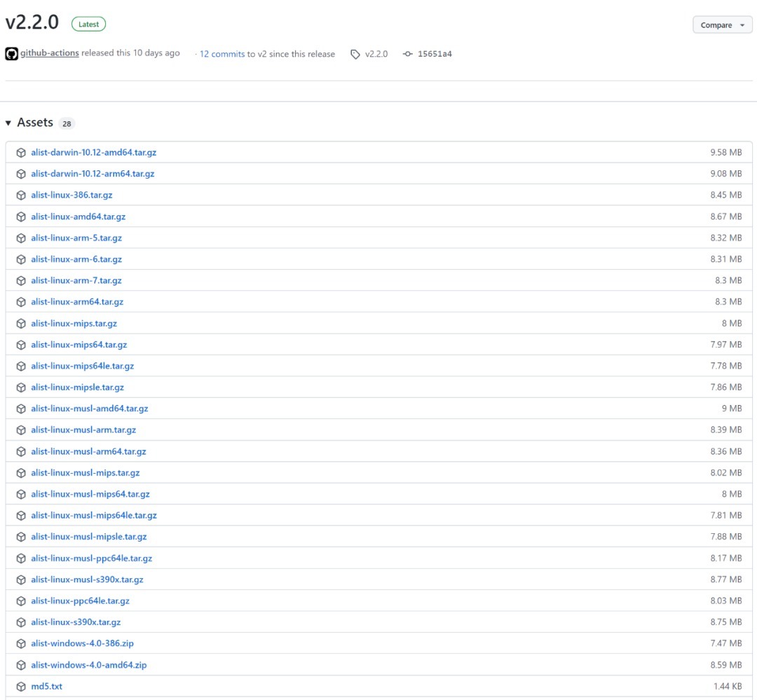Download alist-linux-arm64.tar.gz

77,302
